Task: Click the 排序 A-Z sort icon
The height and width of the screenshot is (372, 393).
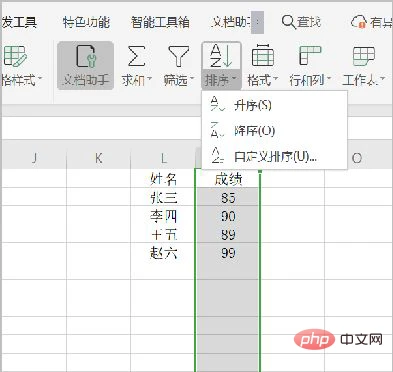Action: 221,56
